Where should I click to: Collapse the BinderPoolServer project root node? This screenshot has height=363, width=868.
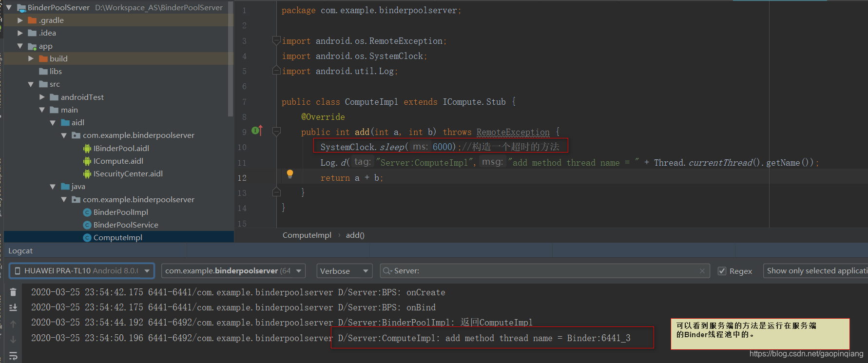pyautogui.click(x=9, y=8)
